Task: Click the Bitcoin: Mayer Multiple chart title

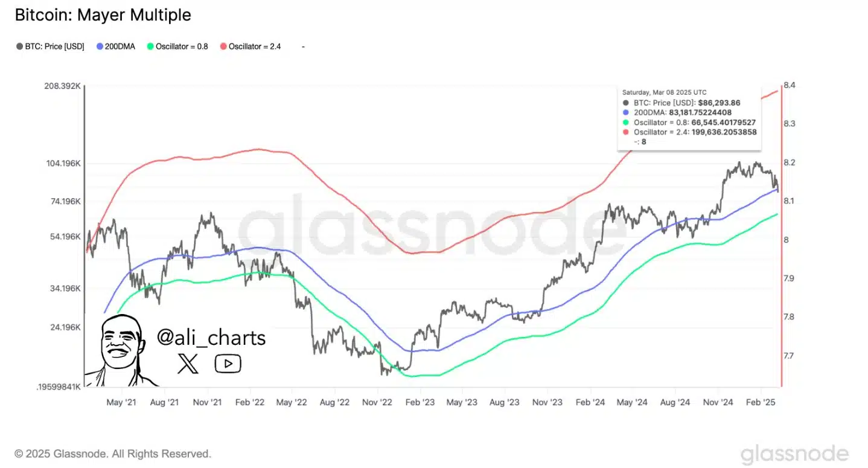Action: click(x=103, y=15)
